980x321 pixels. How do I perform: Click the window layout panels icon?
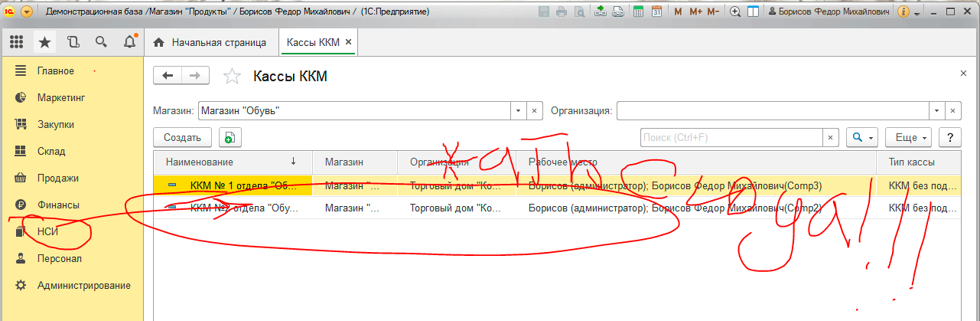pos(753,11)
